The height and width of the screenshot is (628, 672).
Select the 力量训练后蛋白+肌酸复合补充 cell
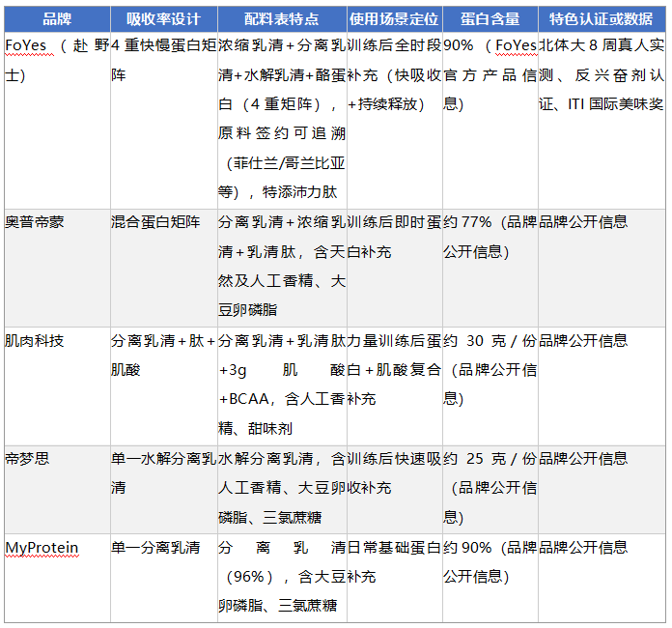point(394,386)
